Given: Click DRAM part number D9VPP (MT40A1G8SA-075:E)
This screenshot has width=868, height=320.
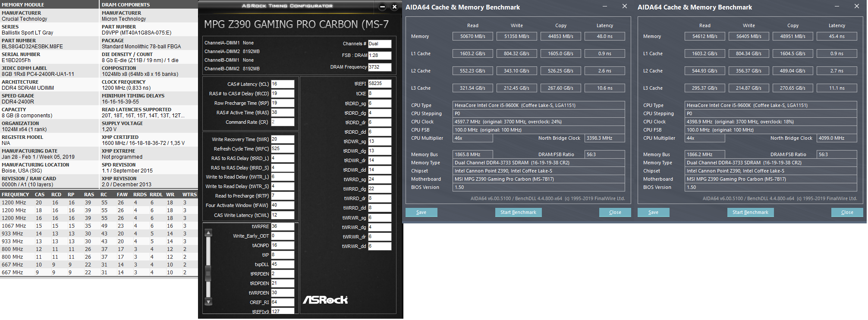Looking at the screenshot, I should click(x=137, y=33).
